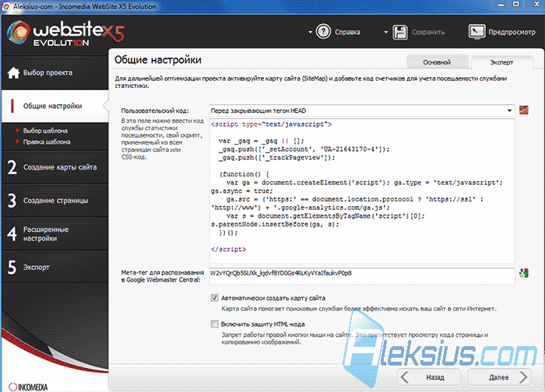
Task: Switch to the Основной tab
Action: point(437,62)
